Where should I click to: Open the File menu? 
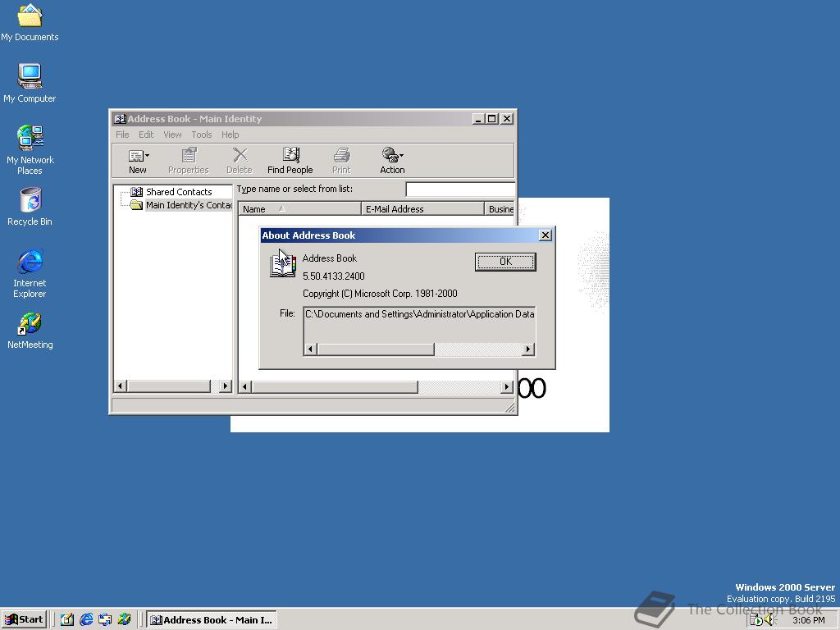pyautogui.click(x=122, y=135)
